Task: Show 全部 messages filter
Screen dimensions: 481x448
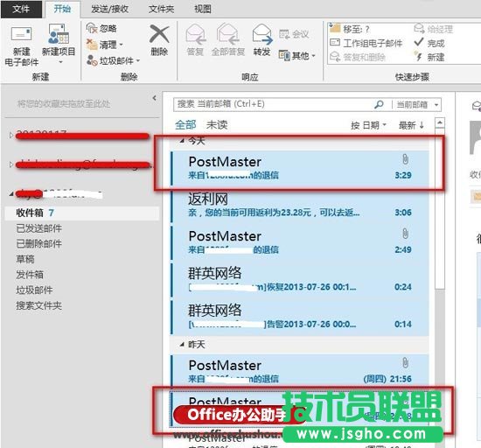Action: pyautogui.click(x=185, y=125)
